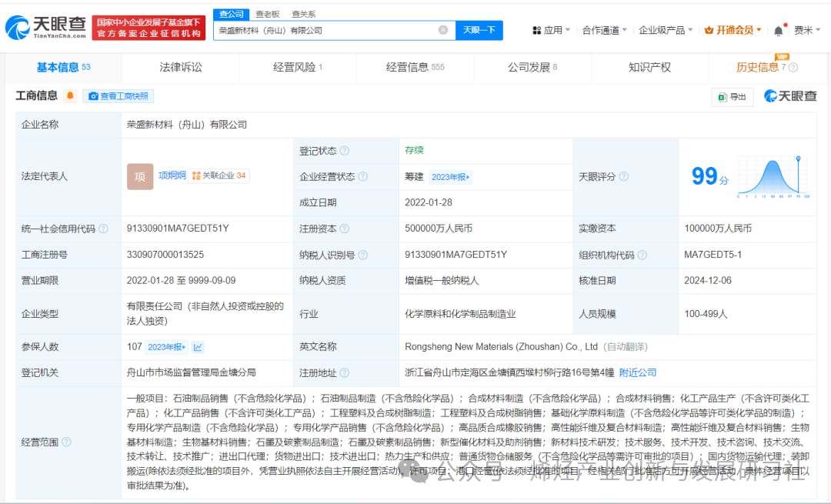The image size is (831, 504).
Task: Click the 99分 TianYan score
Action: coord(709,176)
